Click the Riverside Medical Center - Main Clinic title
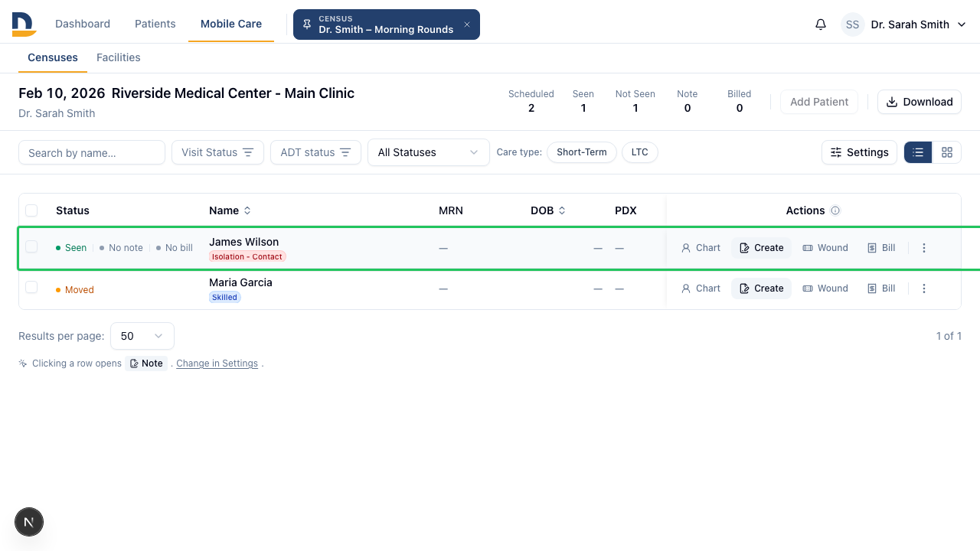The width and height of the screenshot is (980, 551). (x=233, y=93)
